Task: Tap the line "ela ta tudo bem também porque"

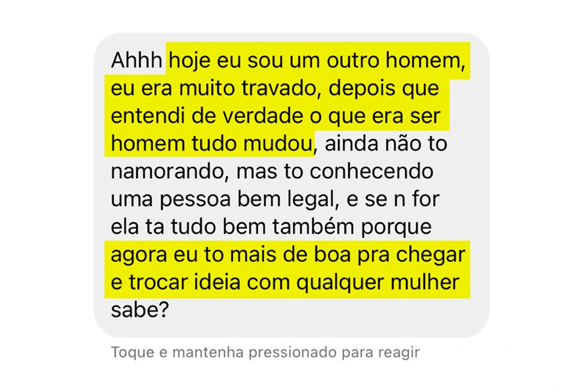Action: [x=271, y=227]
